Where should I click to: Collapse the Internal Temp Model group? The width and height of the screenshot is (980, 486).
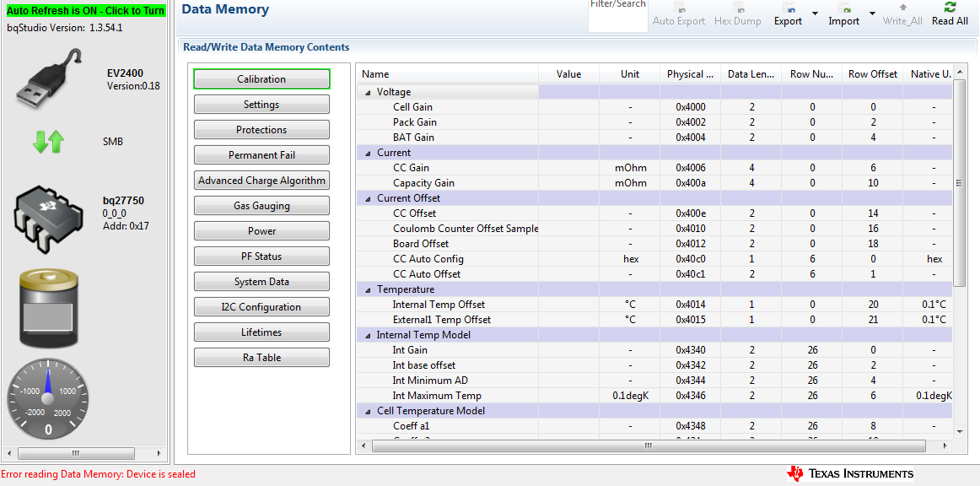368,335
